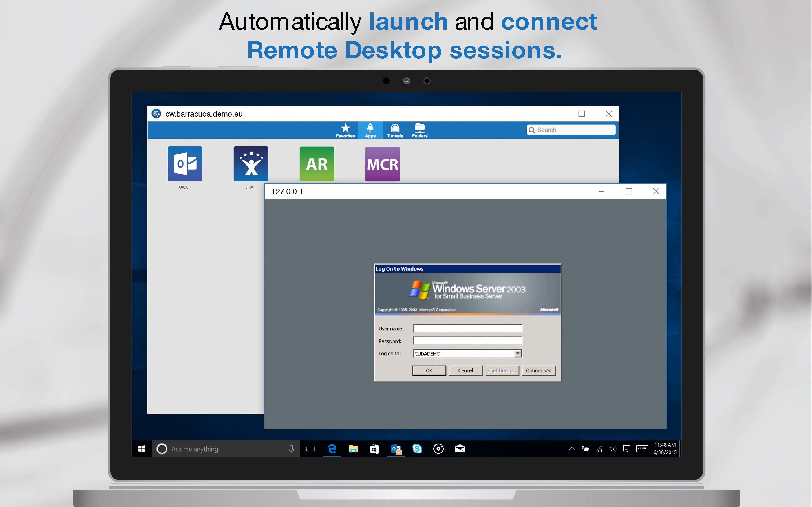Switch to the Apps tab
Viewport: 812px width, 507px height.
coord(370,130)
